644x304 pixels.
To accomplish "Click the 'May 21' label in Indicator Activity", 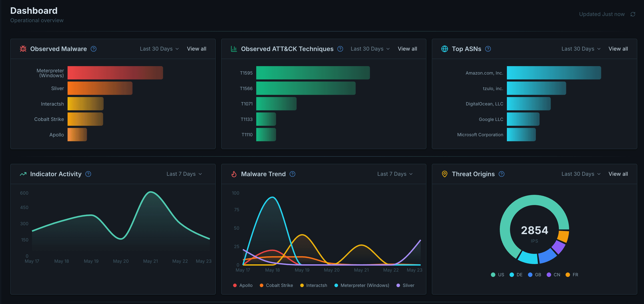I will click(150, 261).
